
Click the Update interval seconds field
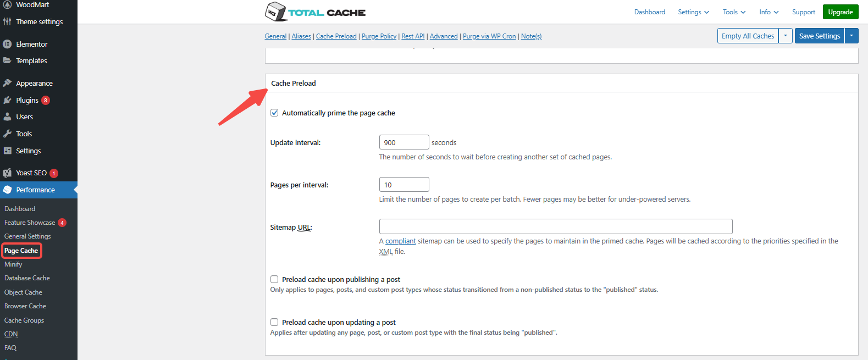click(403, 142)
